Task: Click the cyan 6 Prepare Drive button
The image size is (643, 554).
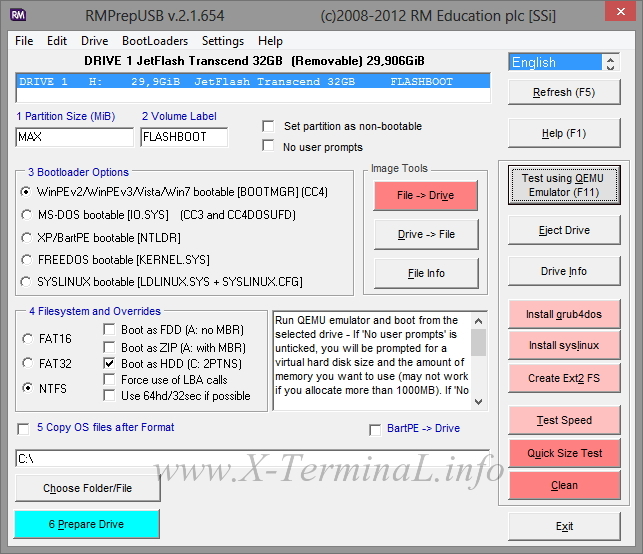Action: tap(87, 524)
